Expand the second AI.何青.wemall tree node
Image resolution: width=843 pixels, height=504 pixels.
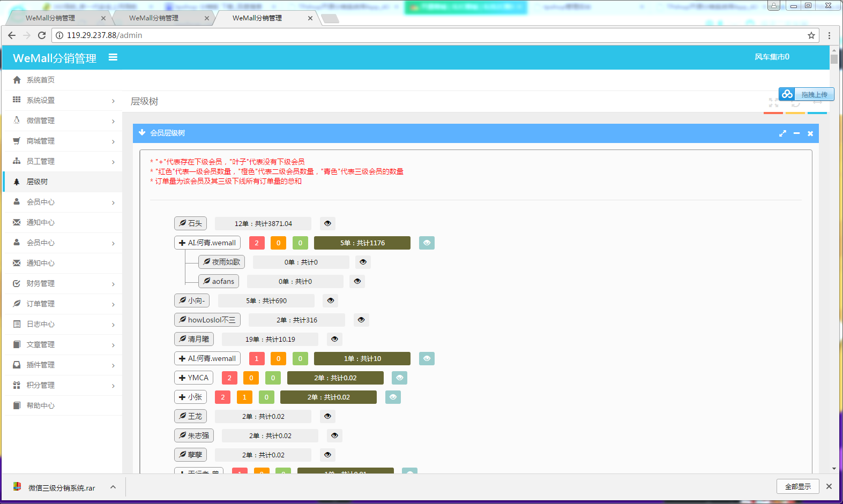(207, 358)
